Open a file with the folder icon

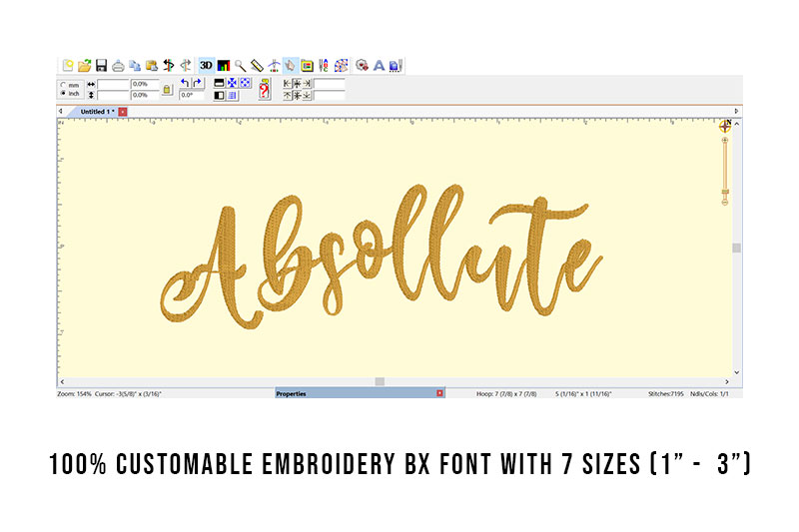85,65
